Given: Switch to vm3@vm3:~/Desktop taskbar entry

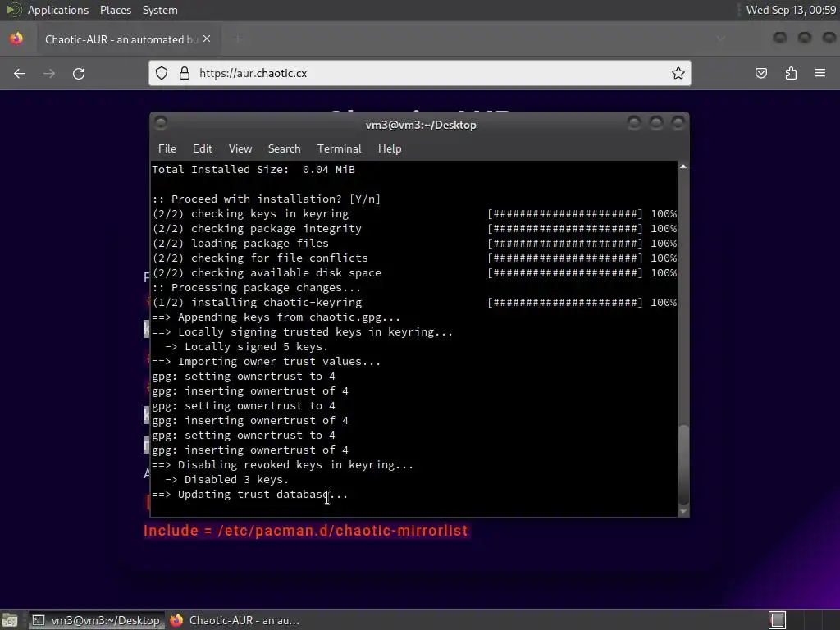Looking at the screenshot, I should (x=97, y=620).
